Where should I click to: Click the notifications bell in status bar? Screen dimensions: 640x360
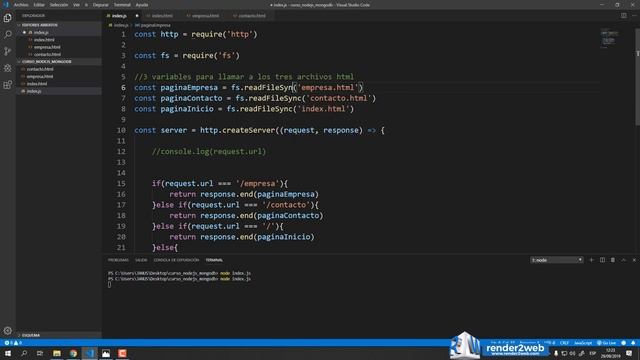(x=633, y=343)
